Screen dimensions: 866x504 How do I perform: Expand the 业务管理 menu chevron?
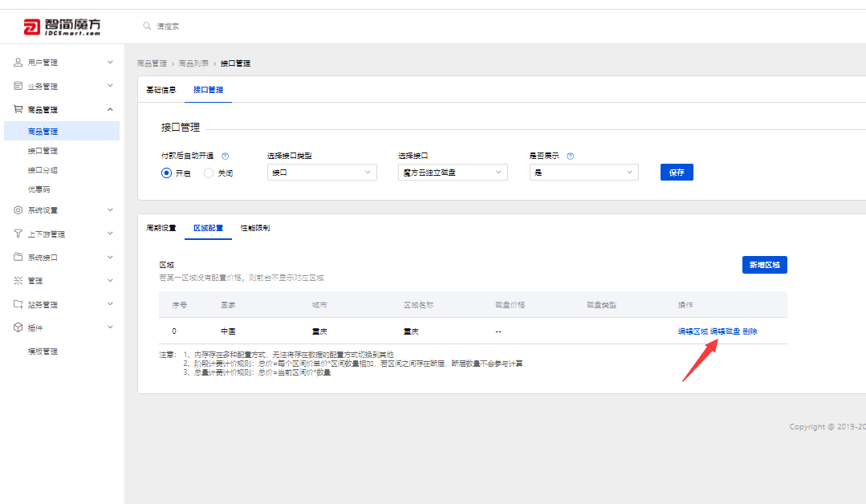click(x=110, y=86)
